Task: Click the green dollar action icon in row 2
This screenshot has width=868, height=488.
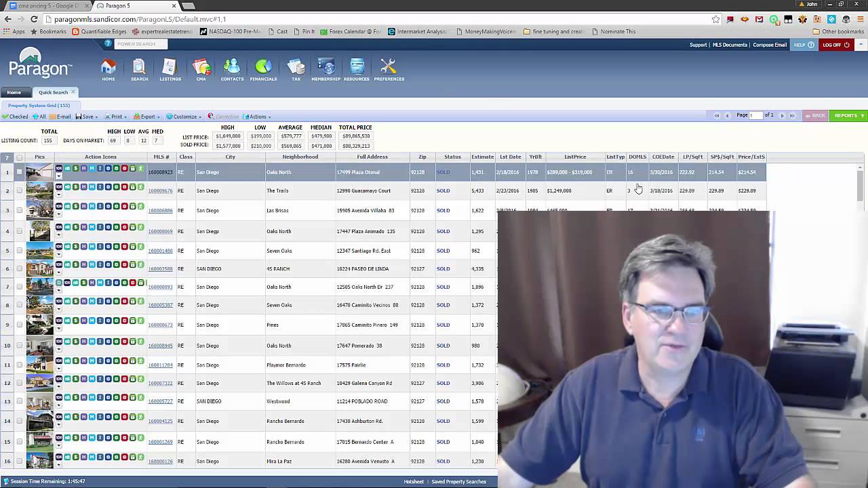Action: tap(75, 186)
